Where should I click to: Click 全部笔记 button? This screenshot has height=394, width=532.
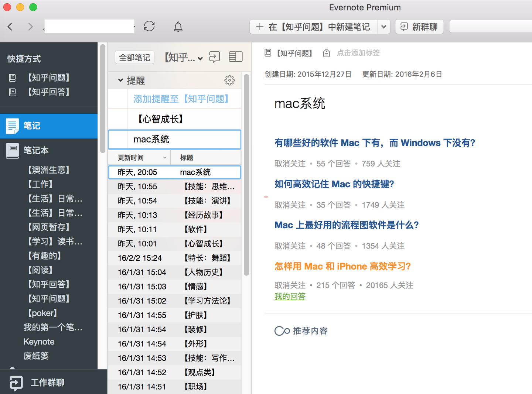click(x=134, y=58)
